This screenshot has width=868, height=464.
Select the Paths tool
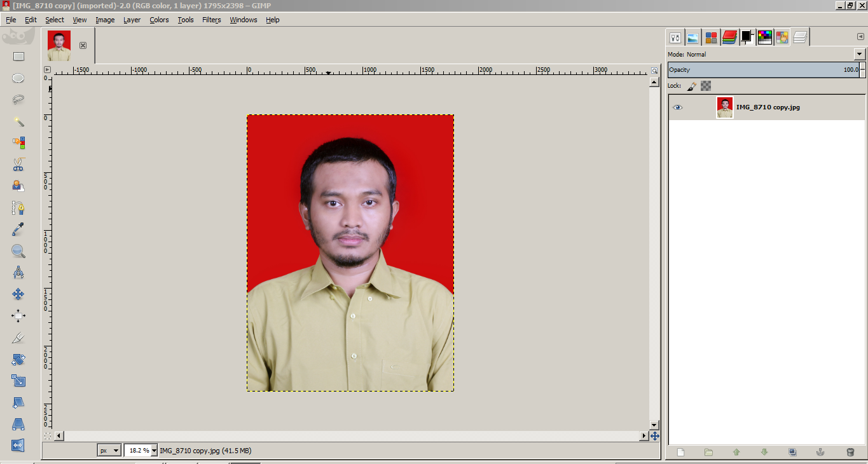[18, 208]
